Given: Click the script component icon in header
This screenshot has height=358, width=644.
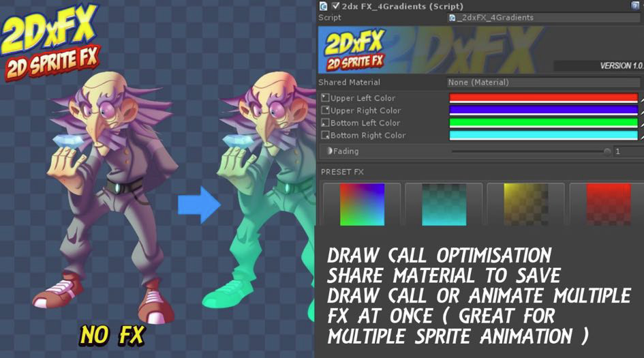Looking at the screenshot, I should (324, 6).
